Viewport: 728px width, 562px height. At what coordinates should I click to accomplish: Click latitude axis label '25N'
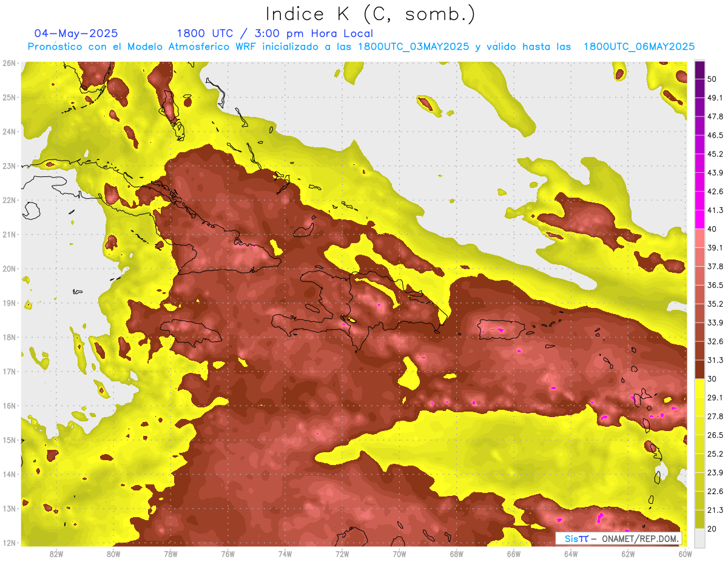click(x=9, y=97)
